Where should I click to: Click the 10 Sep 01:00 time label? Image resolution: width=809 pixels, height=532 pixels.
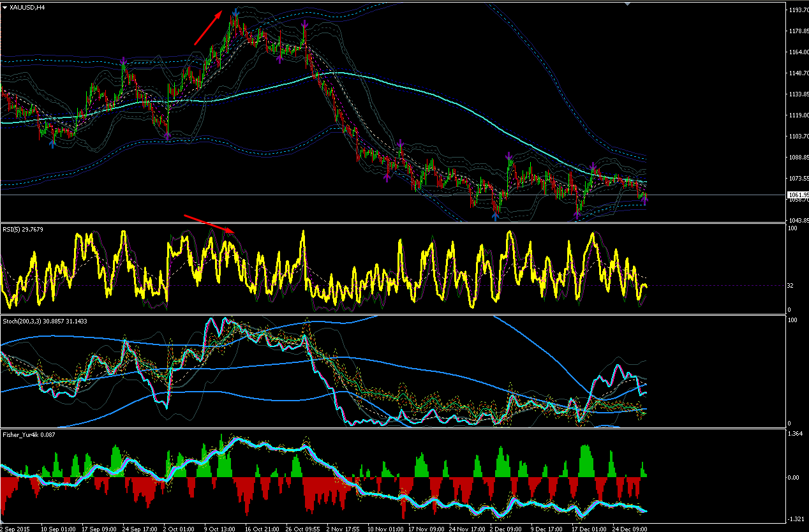(x=57, y=529)
